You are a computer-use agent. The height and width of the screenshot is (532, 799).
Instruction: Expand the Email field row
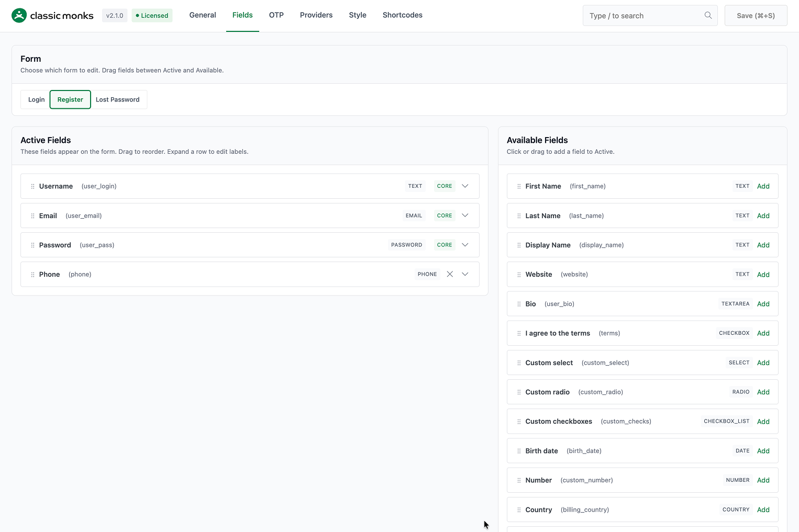click(x=465, y=216)
